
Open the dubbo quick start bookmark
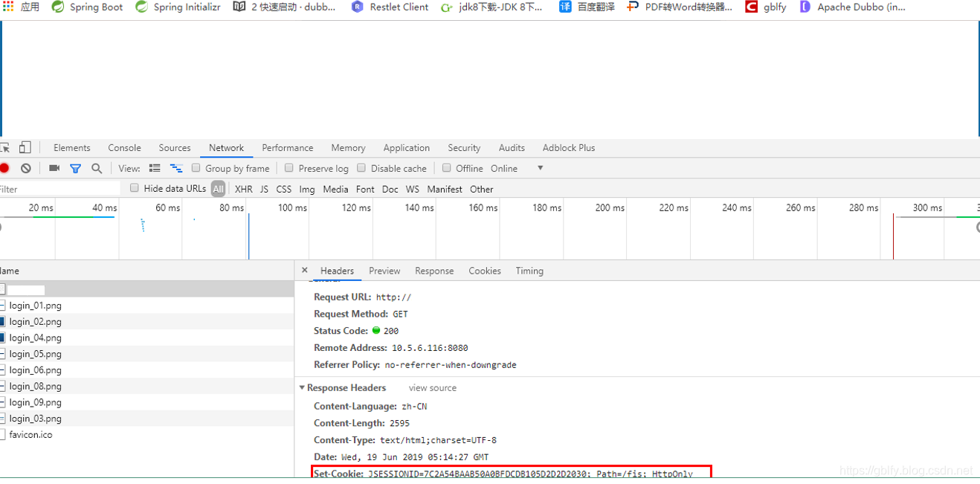click(284, 7)
